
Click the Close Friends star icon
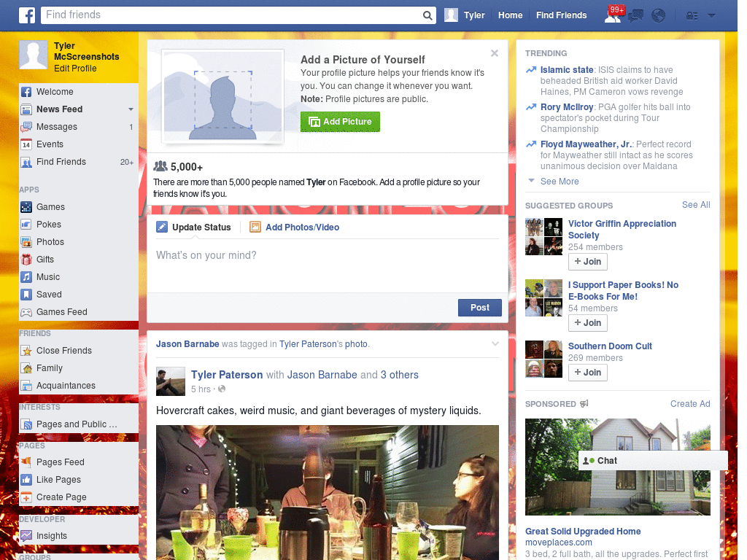point(26,351)
